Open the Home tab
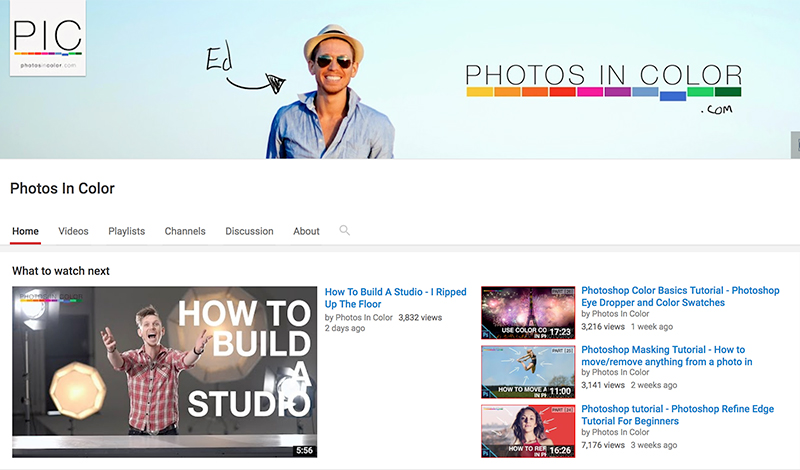Image resolution: width=800 pixels, height=470 pixels. tap(26, 231)
